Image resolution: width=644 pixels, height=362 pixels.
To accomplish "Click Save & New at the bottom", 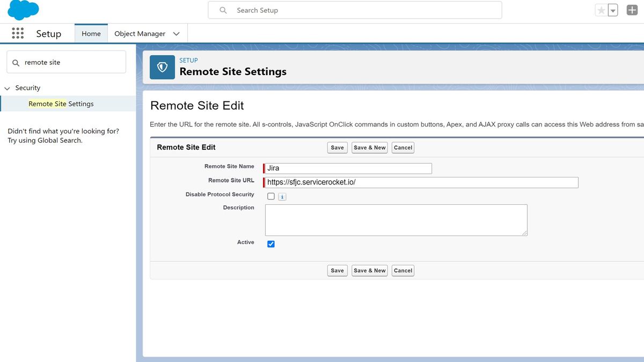I will point(369,270).
